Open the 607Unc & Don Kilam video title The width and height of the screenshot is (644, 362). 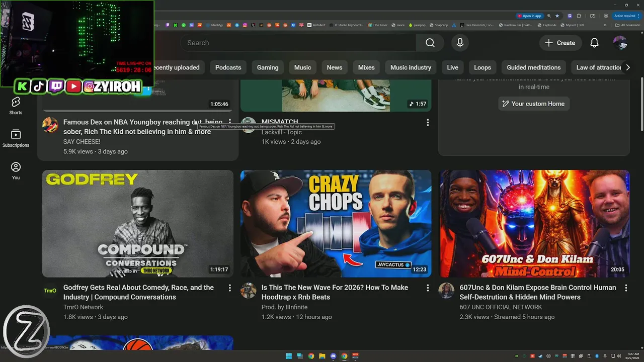coord(537,292)
